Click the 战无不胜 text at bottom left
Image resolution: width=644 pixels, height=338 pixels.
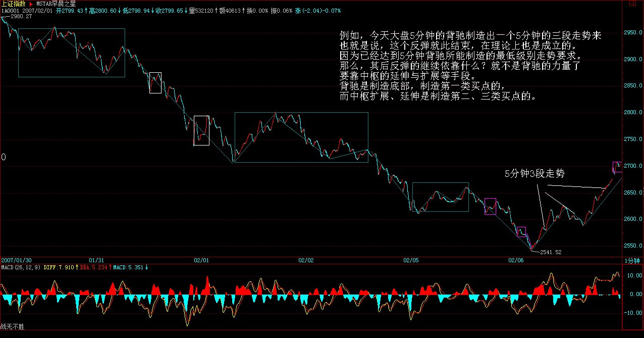click(x=12, y=327)
